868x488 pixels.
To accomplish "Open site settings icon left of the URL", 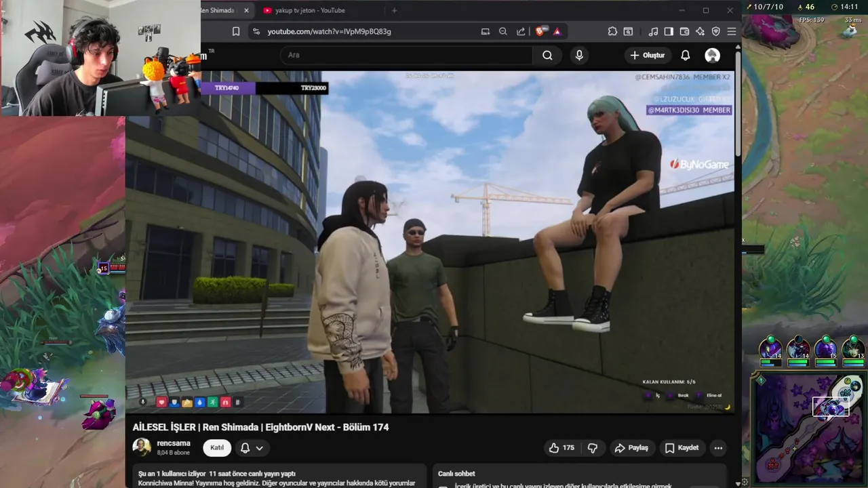I will point(256,31).
